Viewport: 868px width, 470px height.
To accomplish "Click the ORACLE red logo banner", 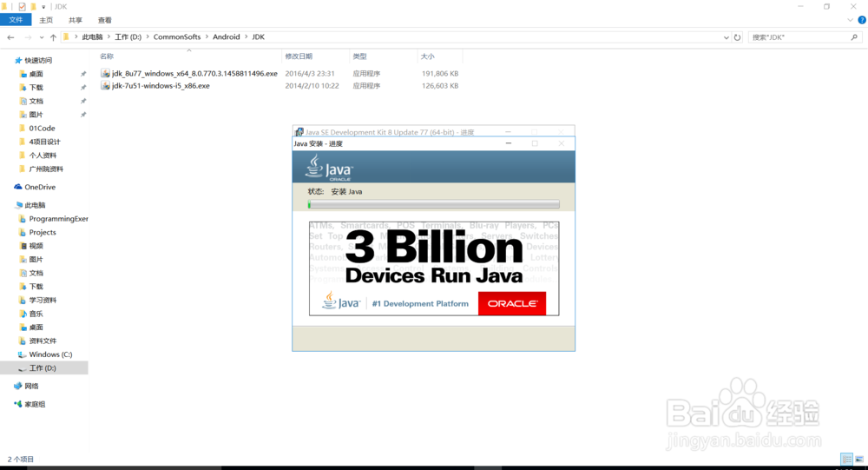I will point(512,304).
